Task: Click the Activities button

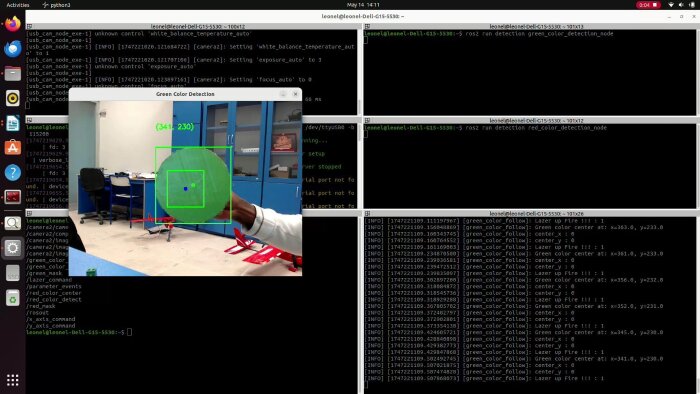Action: pyautogui.click(x=18, y=5)
